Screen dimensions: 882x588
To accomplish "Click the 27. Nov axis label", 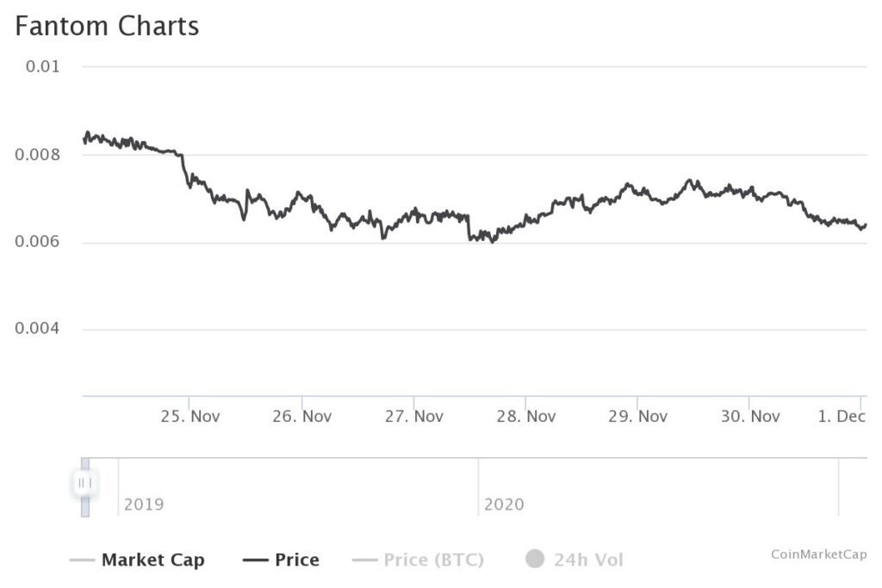I will (x=414, y=417).
